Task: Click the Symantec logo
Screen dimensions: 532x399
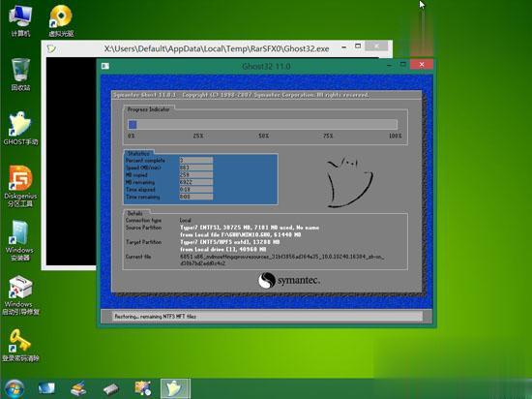Action: tap(289, 281)
